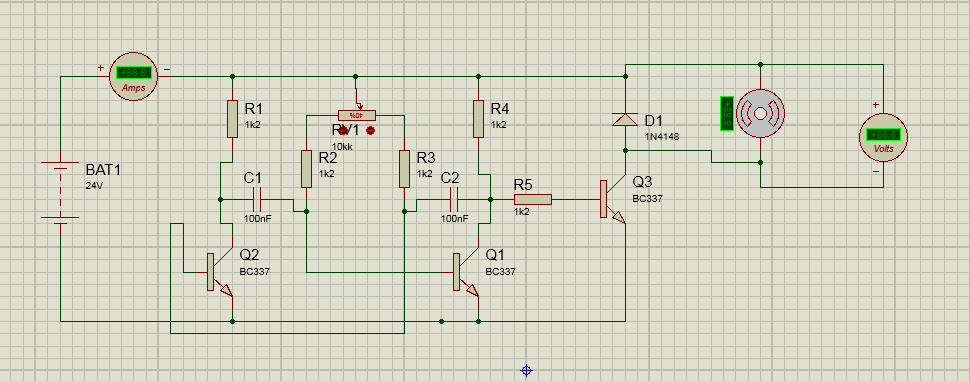
Task: Click the right red RV1 adjust dot
Action: point(371,131)
